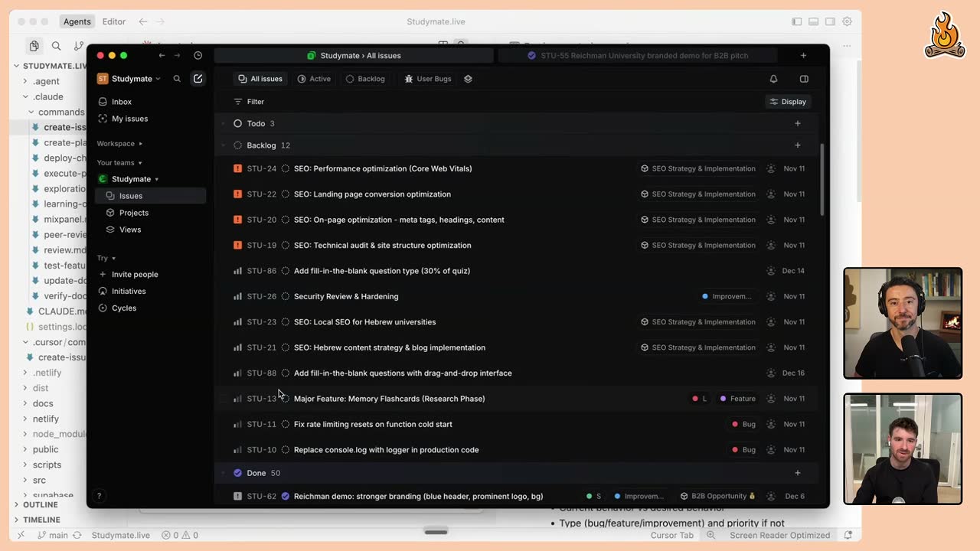Open the STU-55 Reichman University tab
980x551 pixels.
[638, 55]
